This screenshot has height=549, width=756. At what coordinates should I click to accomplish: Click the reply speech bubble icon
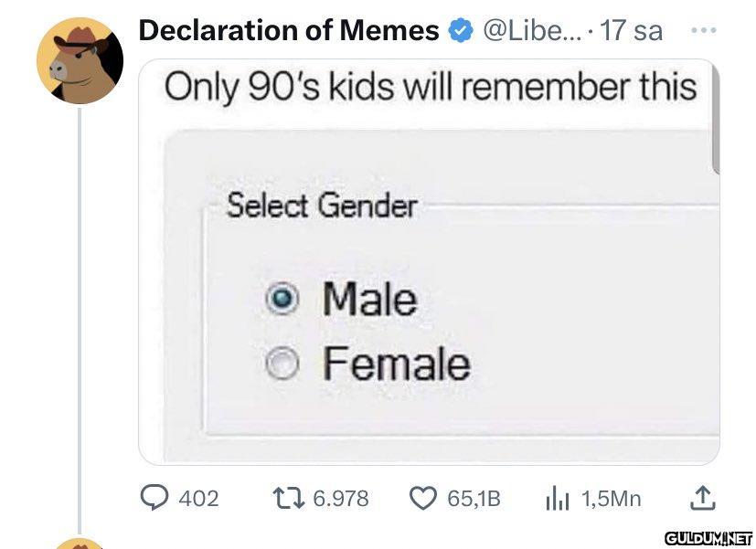tap(154, 498)
